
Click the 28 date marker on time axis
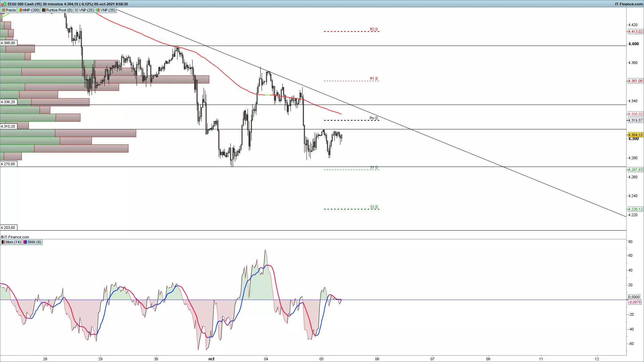point(45,359)
